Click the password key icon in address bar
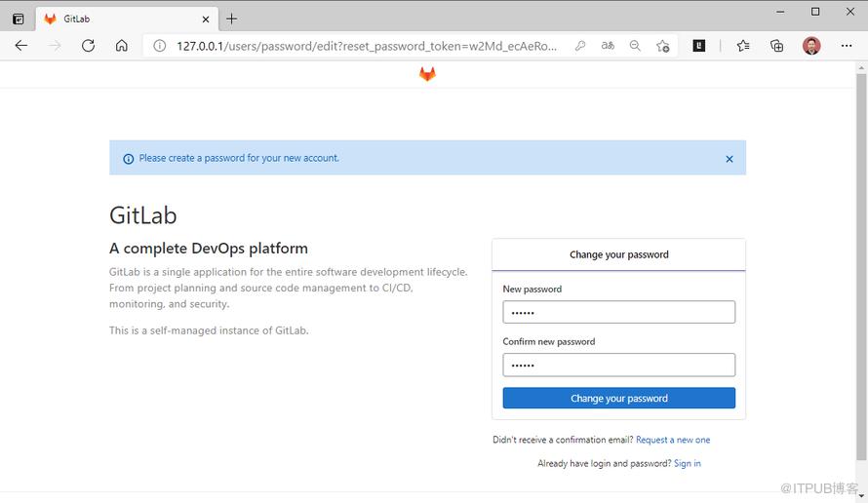868x503 pixels. tap(580, 46)
